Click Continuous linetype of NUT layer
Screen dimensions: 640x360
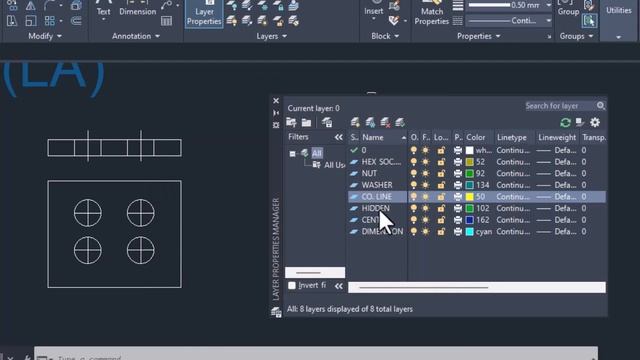pyautogui.click(x=513, y=173)
